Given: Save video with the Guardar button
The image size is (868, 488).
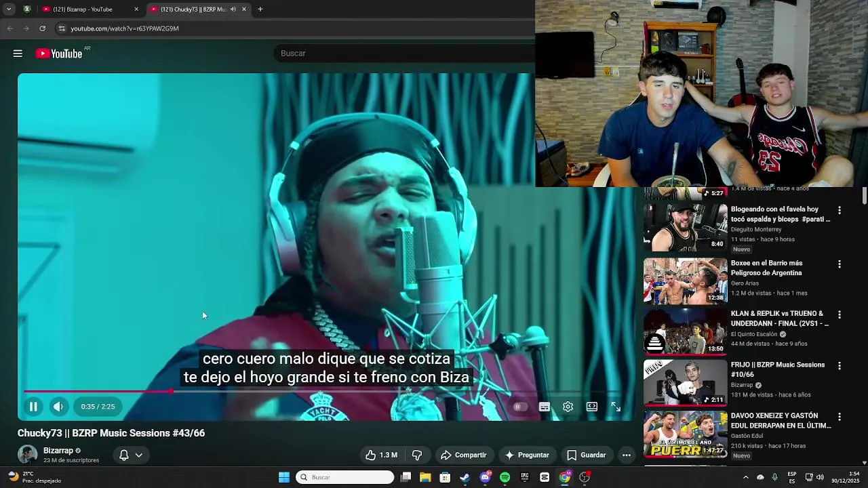Looking at the screenshot, I should click(x=586, y=455).
